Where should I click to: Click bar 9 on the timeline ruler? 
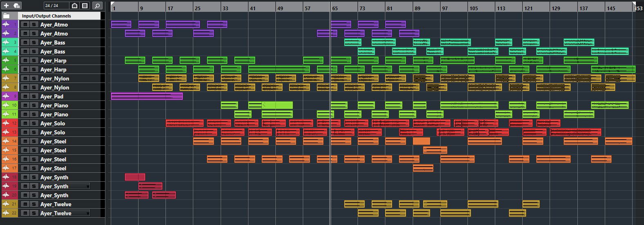coord(141,8)
